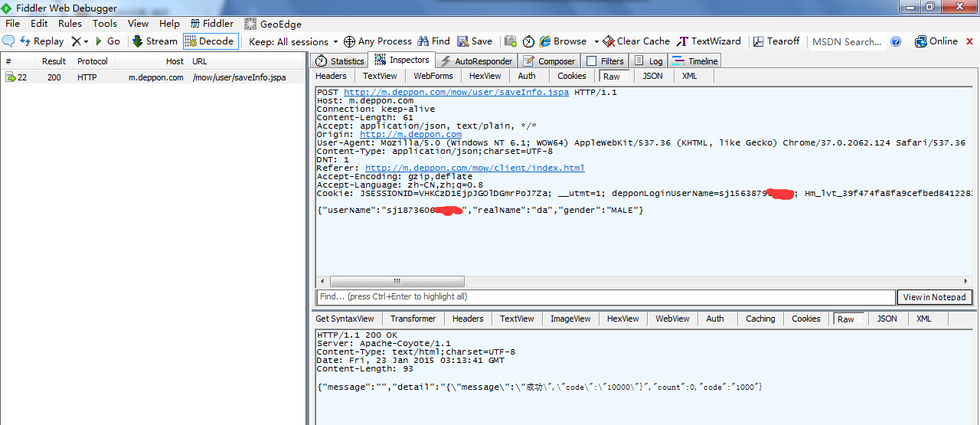Viewport: 980px width, 425px height.
Task: Switch to the Timeline tab
Action: tap(696, 61)
